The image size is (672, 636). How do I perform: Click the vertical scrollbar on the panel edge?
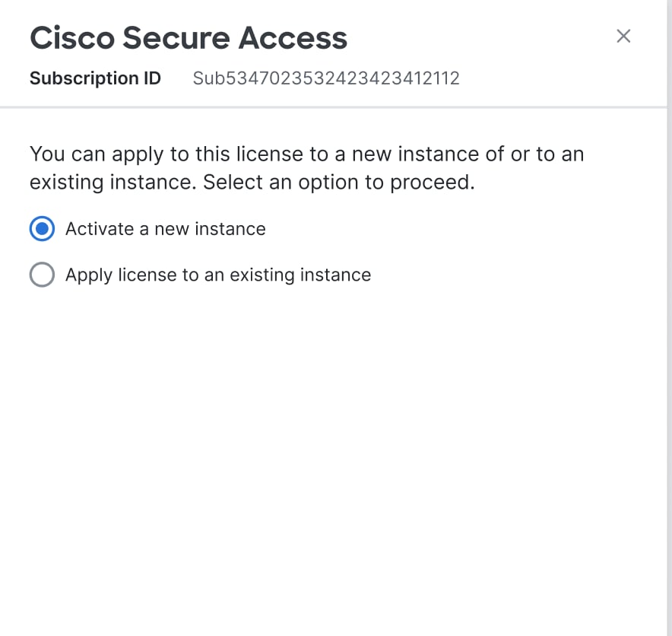coord(670,318)
